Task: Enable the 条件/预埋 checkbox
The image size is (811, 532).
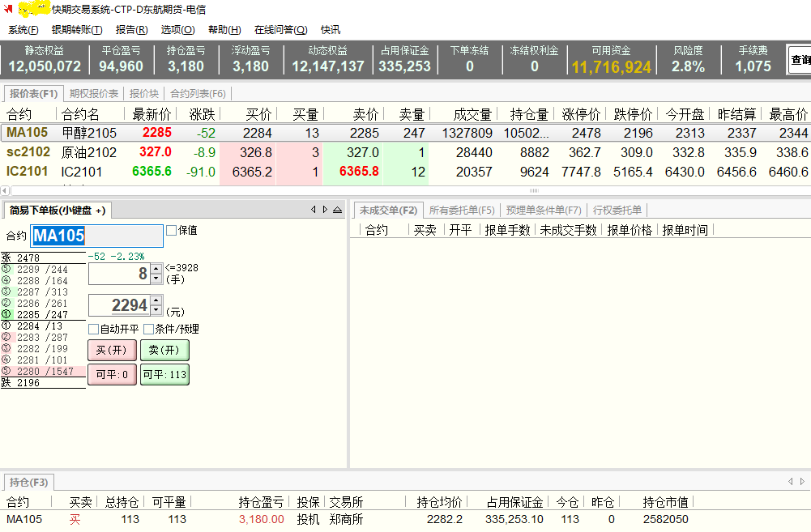Action: (149, 329)
